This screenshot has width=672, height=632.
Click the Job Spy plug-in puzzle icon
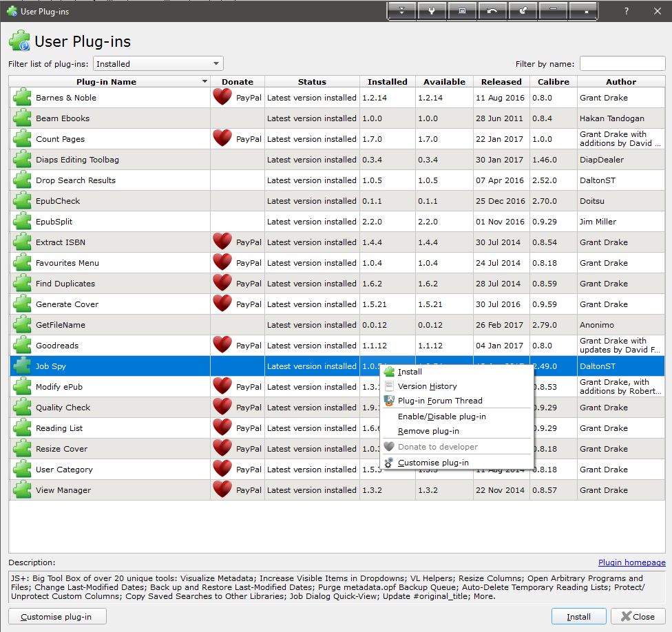click(22, 366)
